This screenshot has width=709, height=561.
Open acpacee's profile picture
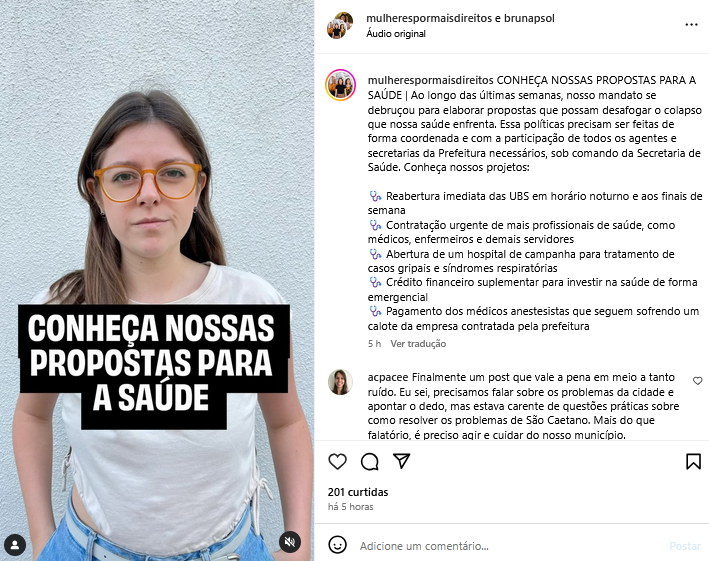pos(340,382)
